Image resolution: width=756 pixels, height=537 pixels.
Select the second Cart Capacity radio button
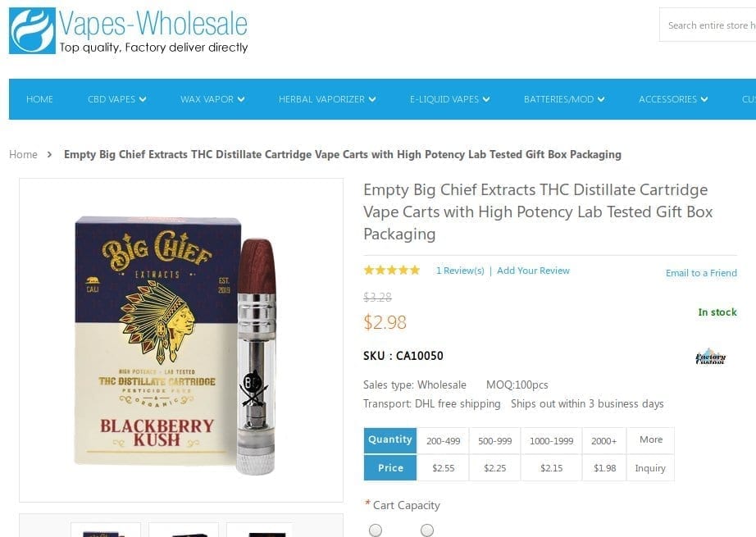[426, 530]
